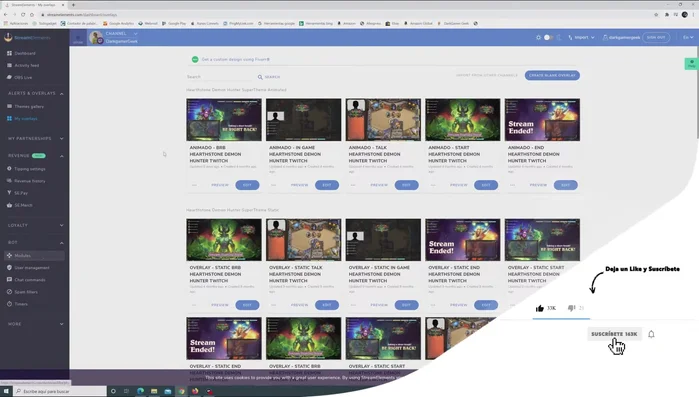Open options menu for Animado - Talk overlay
The height and width of the screenshot is (397, 699).
click(353, 185)
